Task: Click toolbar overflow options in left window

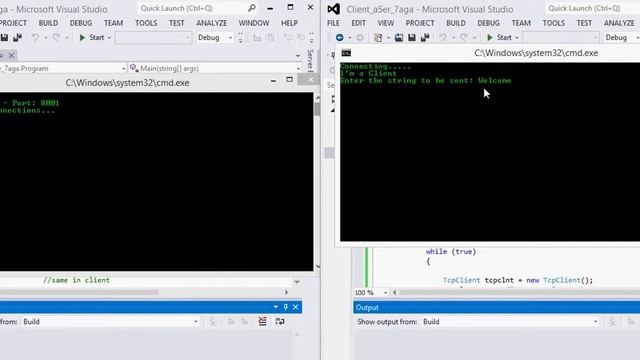Action: [311, 38]
